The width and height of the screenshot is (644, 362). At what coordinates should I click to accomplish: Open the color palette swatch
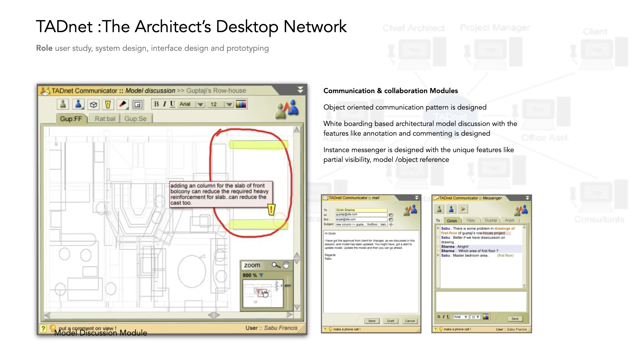coord(241,104)
